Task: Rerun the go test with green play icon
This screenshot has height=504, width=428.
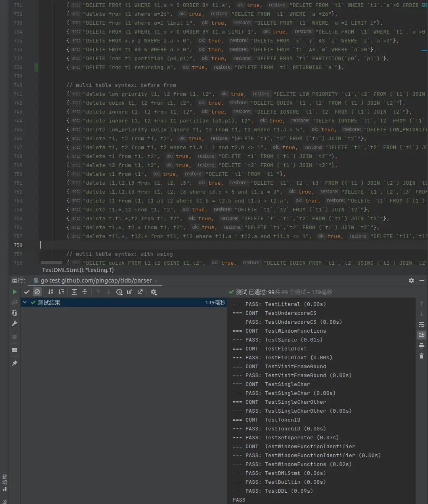Action: pos(15,292)
